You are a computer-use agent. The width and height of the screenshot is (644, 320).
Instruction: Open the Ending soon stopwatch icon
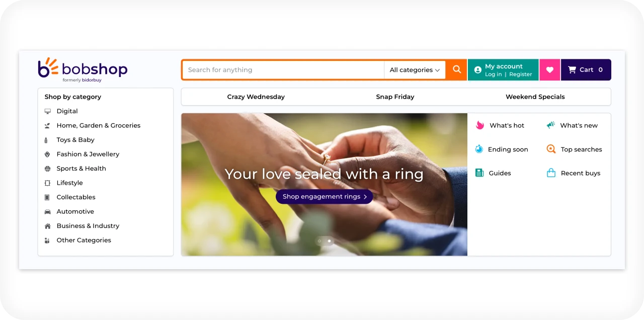coord(479,149)
